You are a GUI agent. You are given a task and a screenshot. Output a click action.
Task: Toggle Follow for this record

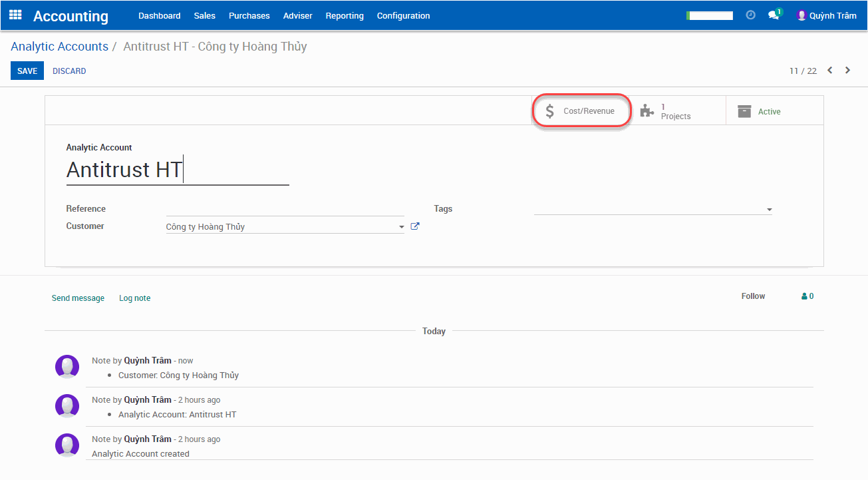pos(753,296)
